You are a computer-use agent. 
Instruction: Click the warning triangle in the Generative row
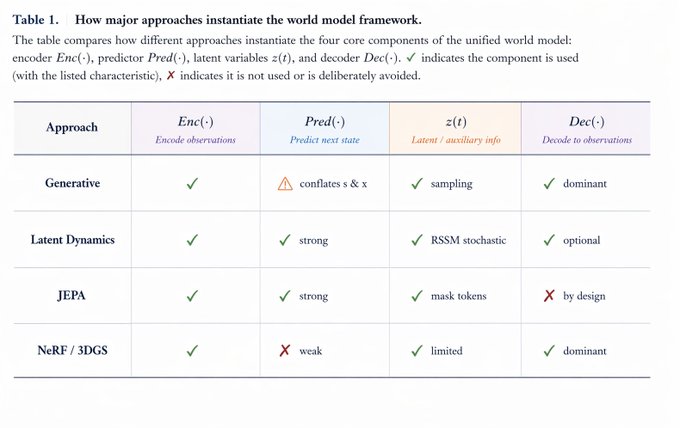285,184
